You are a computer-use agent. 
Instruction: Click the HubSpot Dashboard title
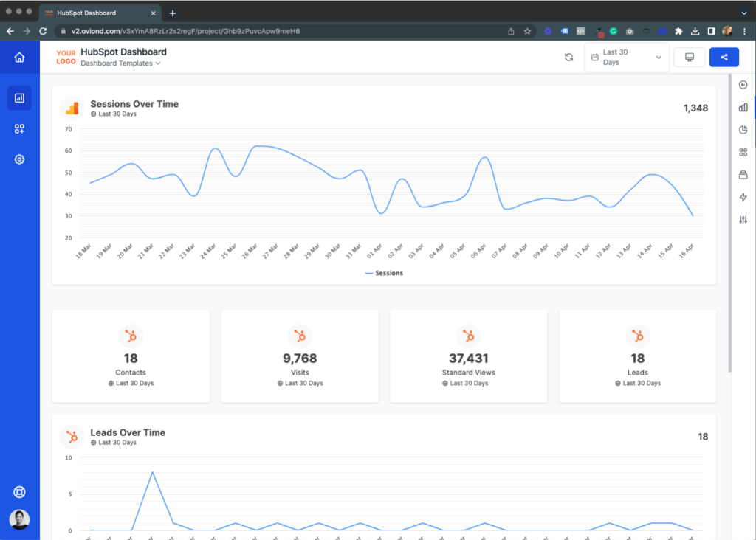[123, 52]
